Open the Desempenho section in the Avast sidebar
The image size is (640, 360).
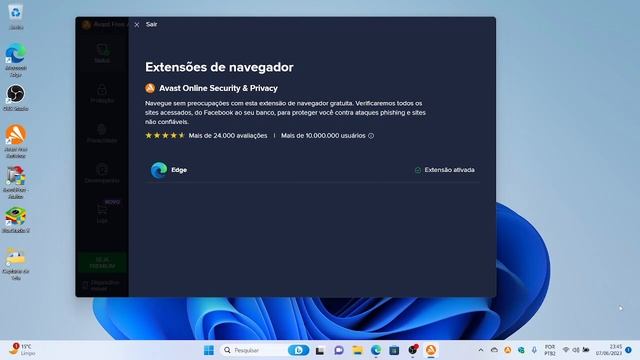coord(102,173)
